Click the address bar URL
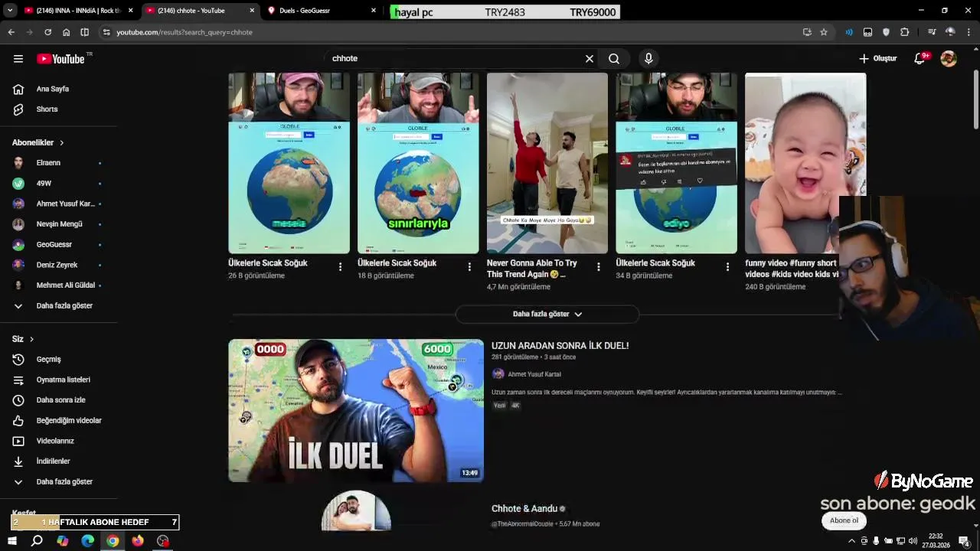 pos(185,32)
